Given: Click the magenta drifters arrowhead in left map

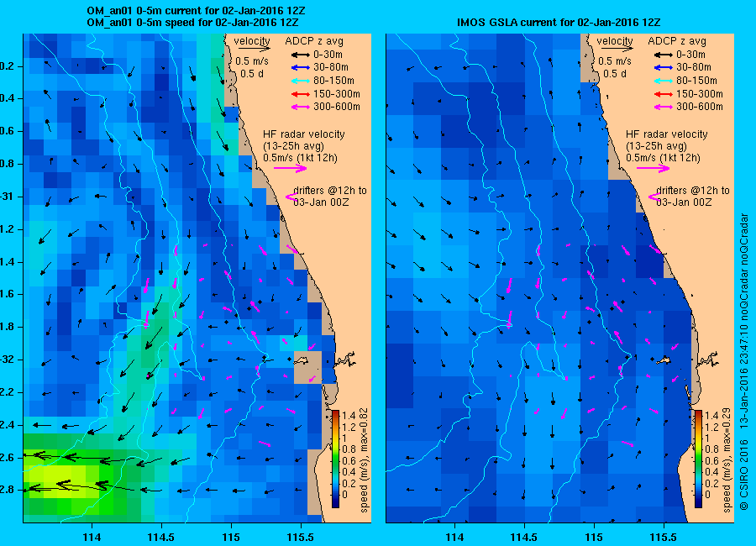Looking at the screenshot, I should (x=291, y=197).
